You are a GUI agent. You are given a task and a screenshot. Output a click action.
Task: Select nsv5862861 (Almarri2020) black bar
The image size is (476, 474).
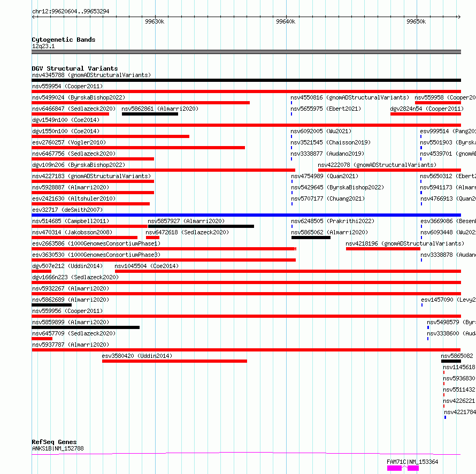(150, 114)
